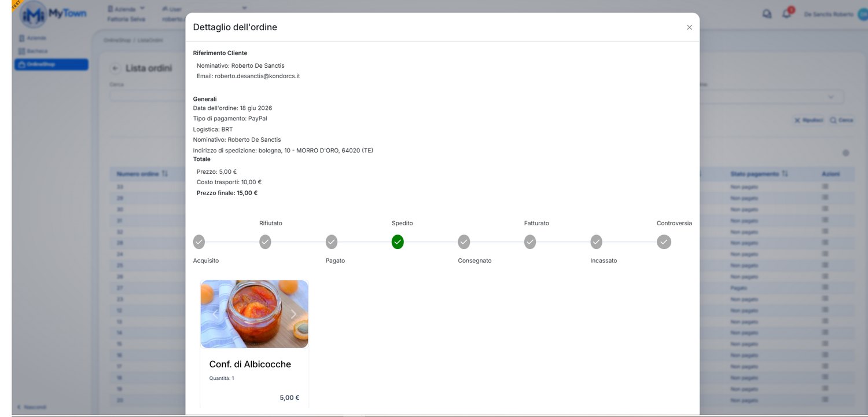Open Bacheca in the sidebar
Viewport: 868px width, 417px height.
click(x=38, y=51)
